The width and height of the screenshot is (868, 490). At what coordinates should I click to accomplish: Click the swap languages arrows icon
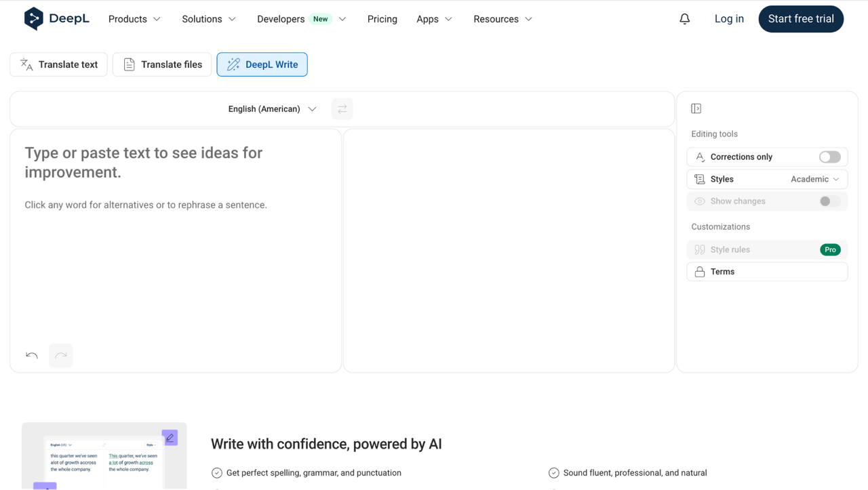342,109
